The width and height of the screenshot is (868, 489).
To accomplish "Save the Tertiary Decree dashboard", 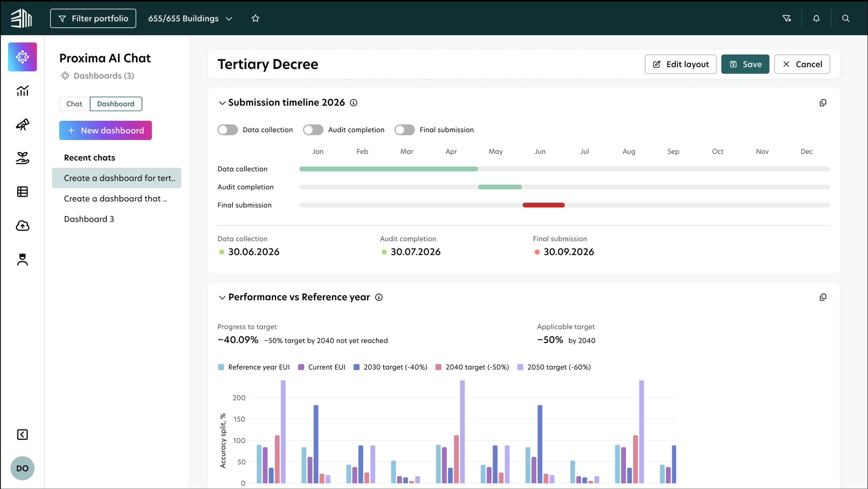I will point(745,64).
